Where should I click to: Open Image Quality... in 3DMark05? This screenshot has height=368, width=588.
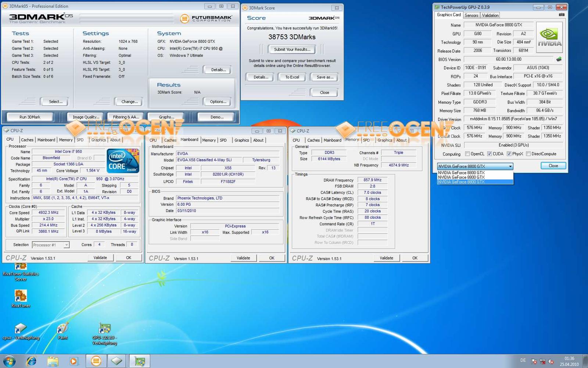click(x=86, y=117)
